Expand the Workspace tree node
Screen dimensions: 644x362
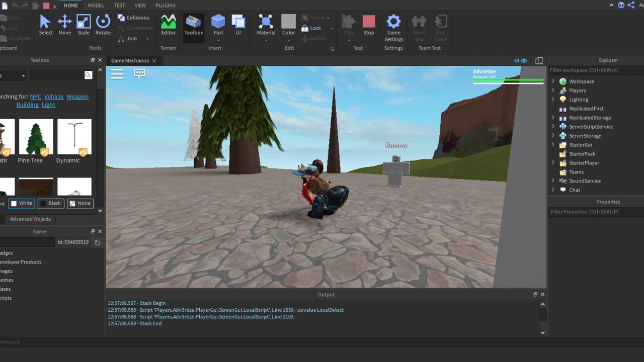click(553, 81)
